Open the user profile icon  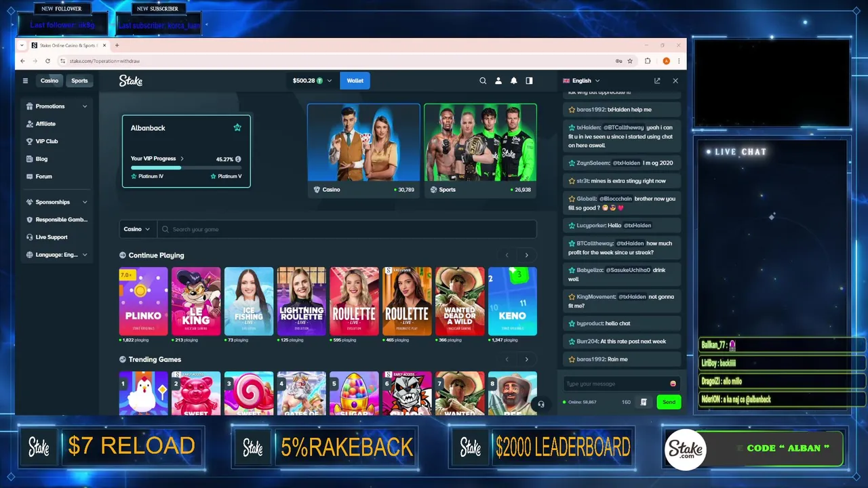pyautogui.click(x=498, y=81)
